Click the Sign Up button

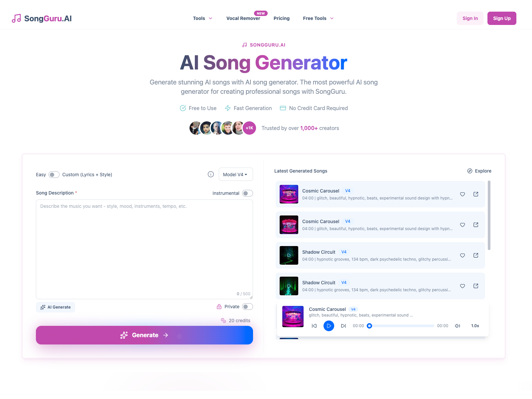point(502,18)
